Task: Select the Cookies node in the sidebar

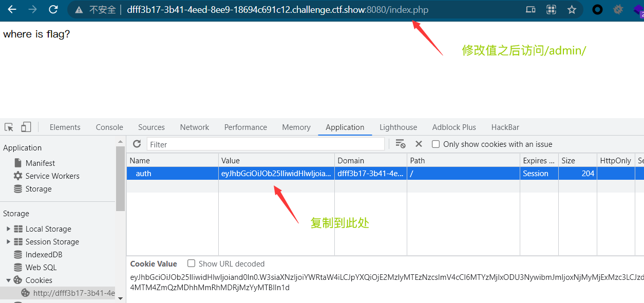Action: (x=39, y=280)
